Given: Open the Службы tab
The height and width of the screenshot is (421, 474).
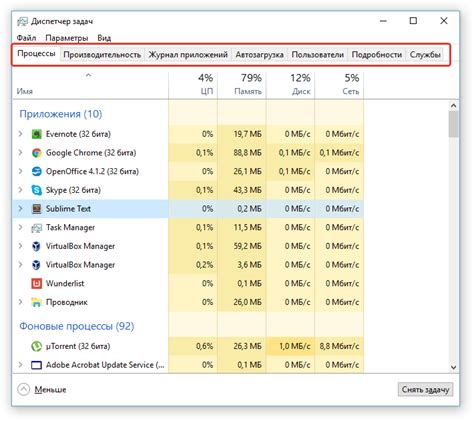Looking at the screenshot, I should click(425, 55).
